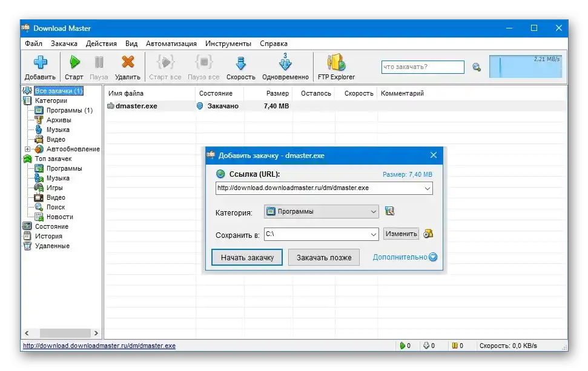Select Видео under Категории
Screen dimensions: 588x371
pyautogui.click(x=56, y=139)
